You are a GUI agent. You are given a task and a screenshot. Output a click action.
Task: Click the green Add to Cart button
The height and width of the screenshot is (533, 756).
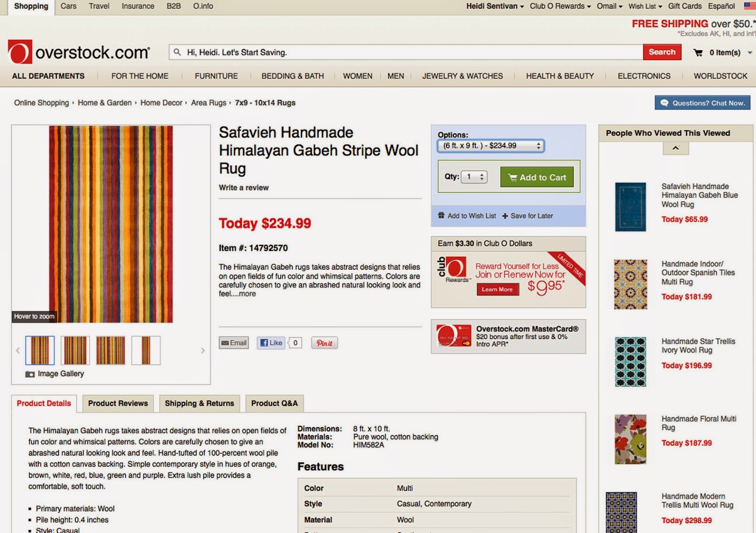pyautogui.click(x=537, y=177)
